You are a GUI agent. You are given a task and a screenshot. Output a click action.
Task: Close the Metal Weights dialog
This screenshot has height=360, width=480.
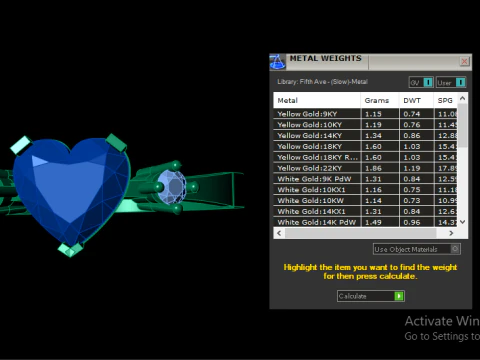464,61
